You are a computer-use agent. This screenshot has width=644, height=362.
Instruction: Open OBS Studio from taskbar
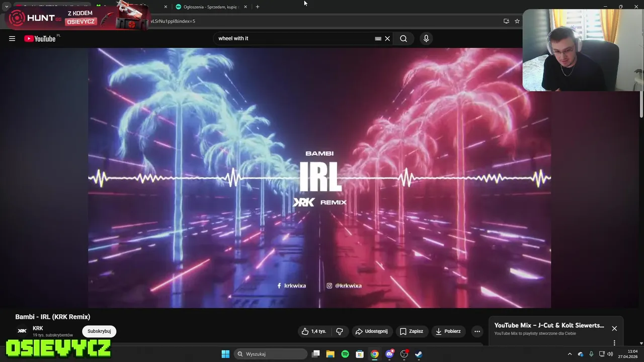click(x=404, y=354)
